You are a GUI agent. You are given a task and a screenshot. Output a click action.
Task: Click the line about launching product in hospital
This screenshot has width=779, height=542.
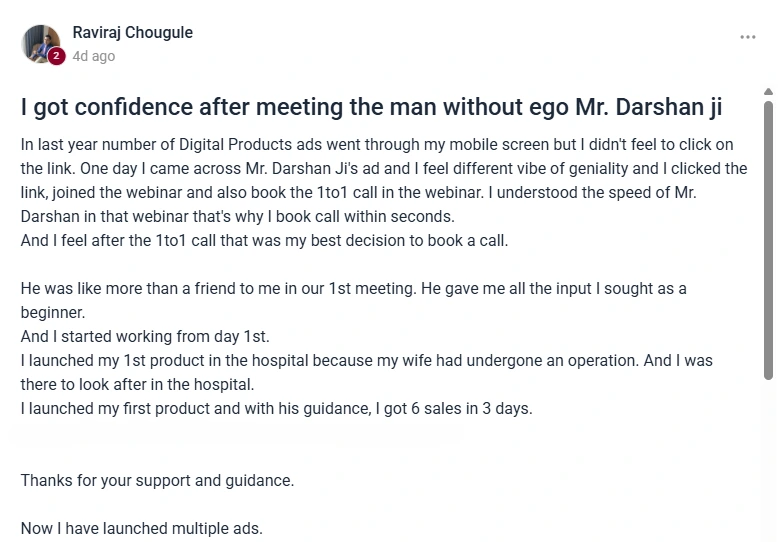pos(366,360)
